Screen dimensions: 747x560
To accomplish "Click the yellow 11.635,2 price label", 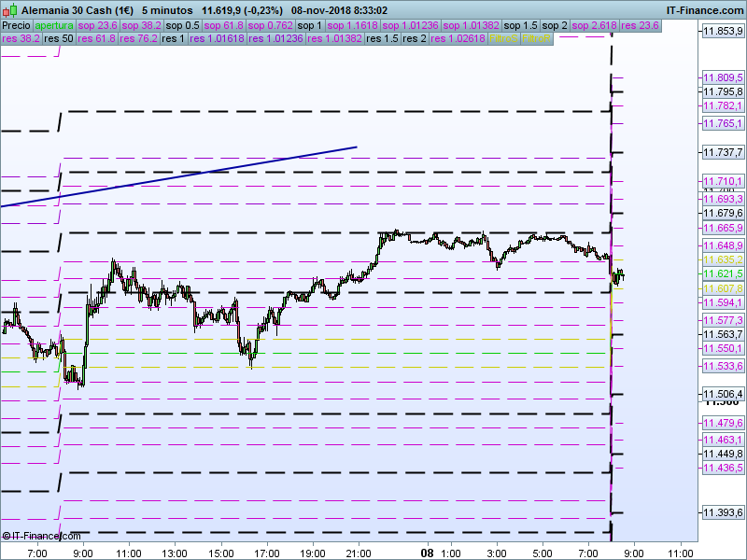I will [723, 259].
